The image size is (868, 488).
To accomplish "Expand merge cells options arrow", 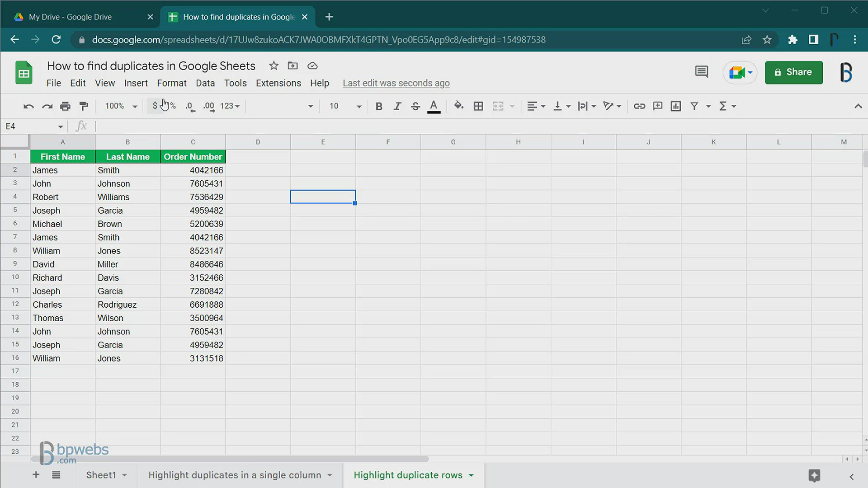I will click(512, 106).
